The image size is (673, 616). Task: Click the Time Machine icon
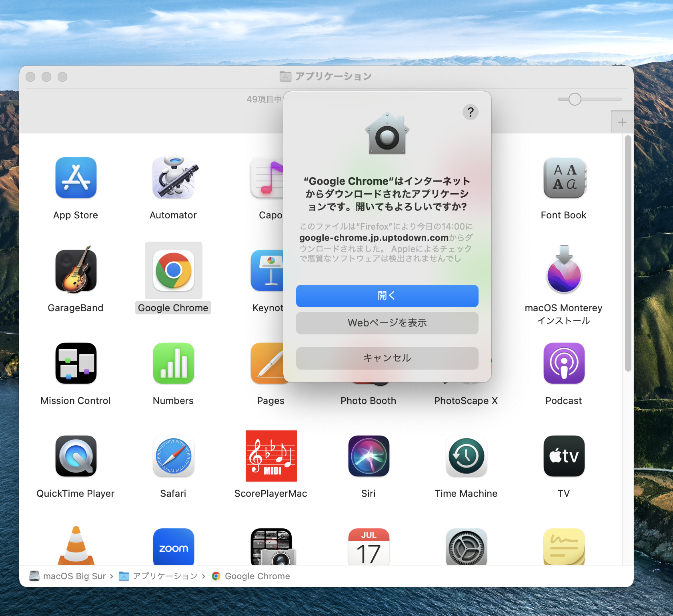click(466, 456)
